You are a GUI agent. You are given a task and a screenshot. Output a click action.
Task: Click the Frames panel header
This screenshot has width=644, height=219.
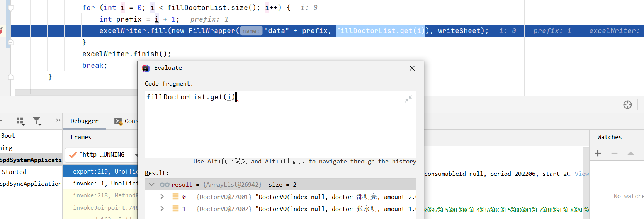[81, 137]
